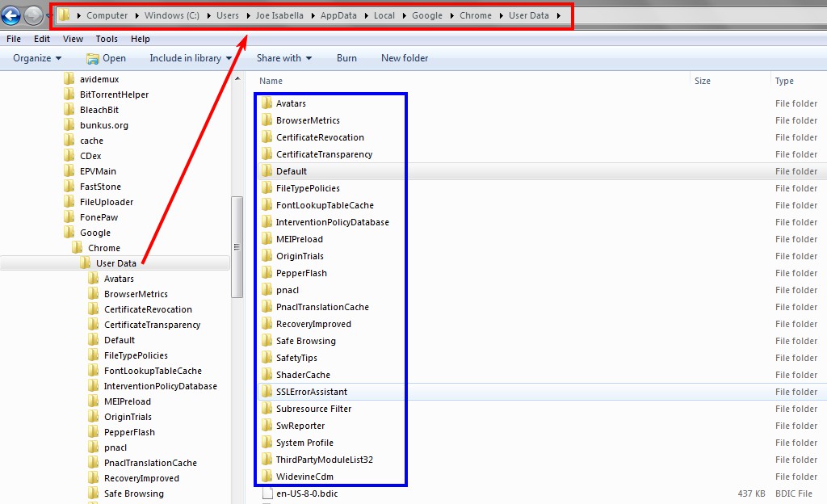Viewport: 827px width, 504px height.
Task: Select SSLErrorAssistant in file list
Action: (312, 392)
